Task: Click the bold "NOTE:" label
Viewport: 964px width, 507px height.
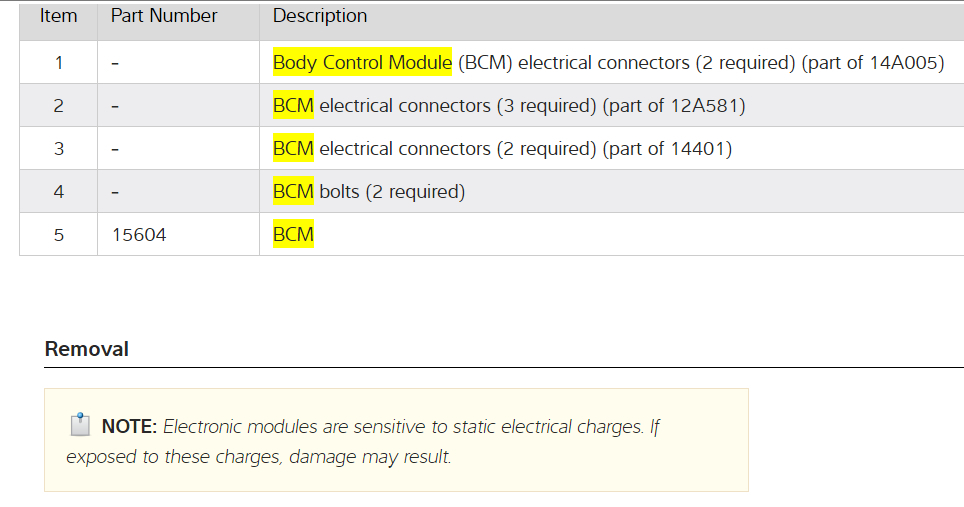Action: click(130, 427)
